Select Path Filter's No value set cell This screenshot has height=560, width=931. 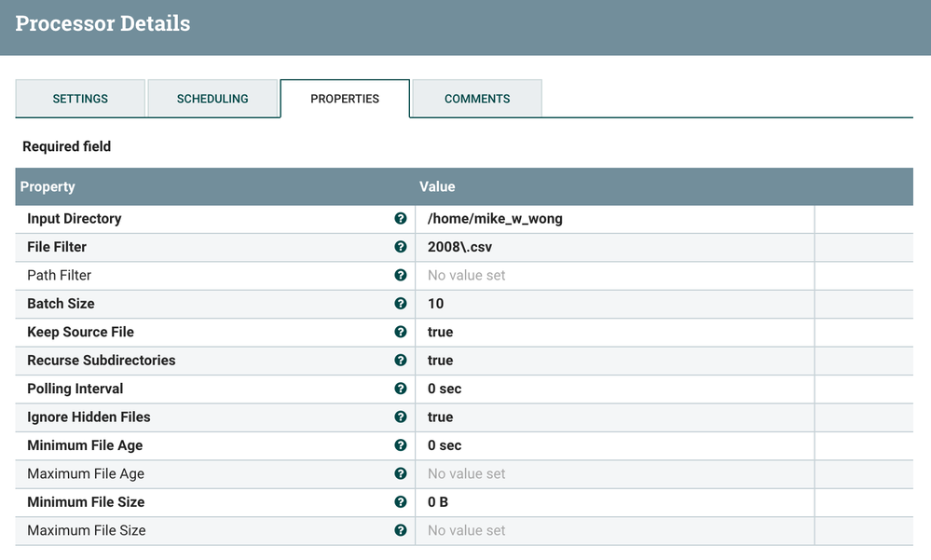click(x=614, y=276)
